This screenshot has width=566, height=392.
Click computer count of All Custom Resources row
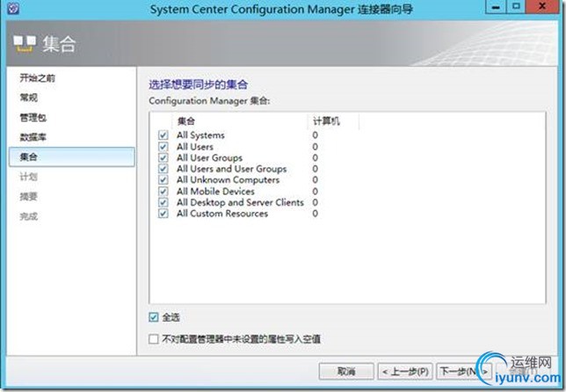coord(316,214)
